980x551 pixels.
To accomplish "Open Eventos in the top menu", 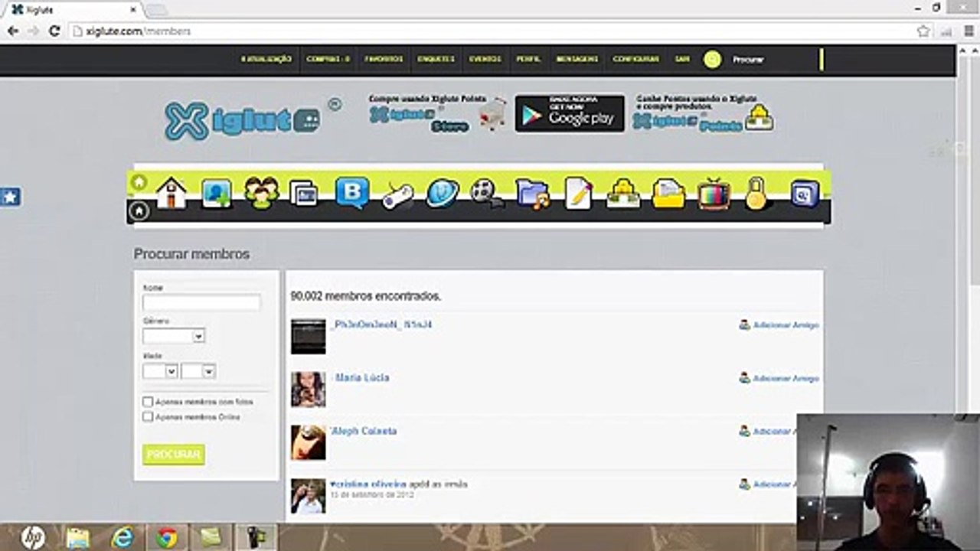I will [x=485, y=59].
